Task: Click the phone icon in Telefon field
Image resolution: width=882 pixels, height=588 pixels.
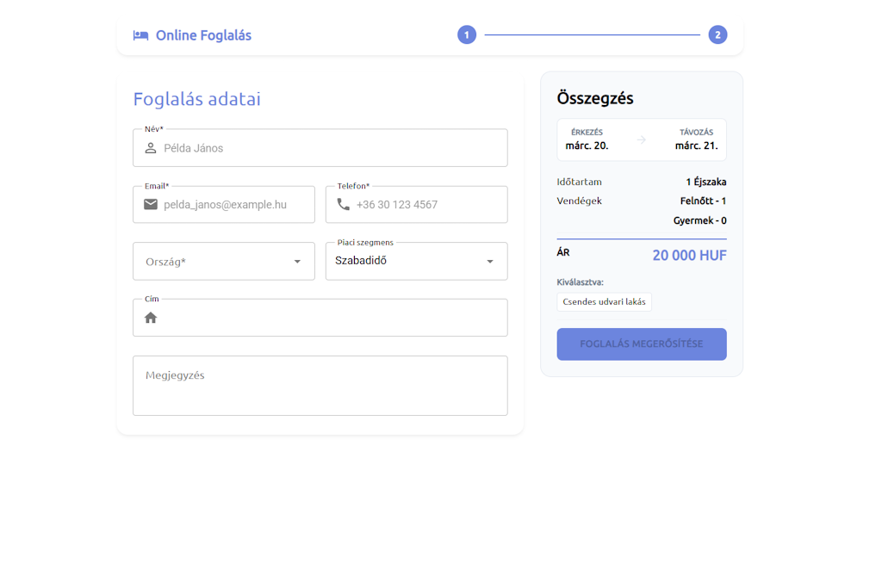Action: point(344,205)
